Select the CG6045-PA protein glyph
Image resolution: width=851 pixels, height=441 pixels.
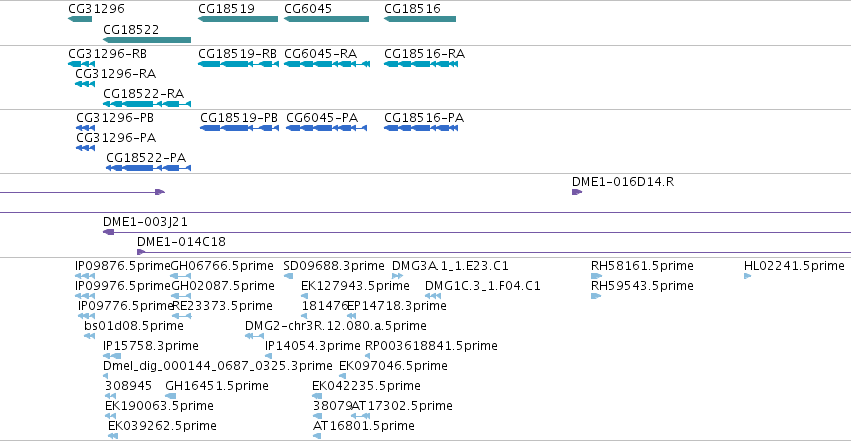(x=327, y=128)
